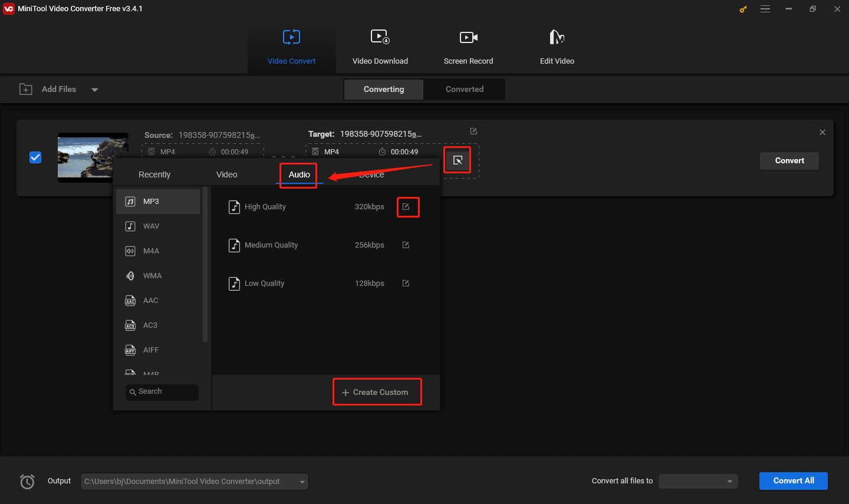
Task: Open the Video format tab
Action: coord(227,174)
